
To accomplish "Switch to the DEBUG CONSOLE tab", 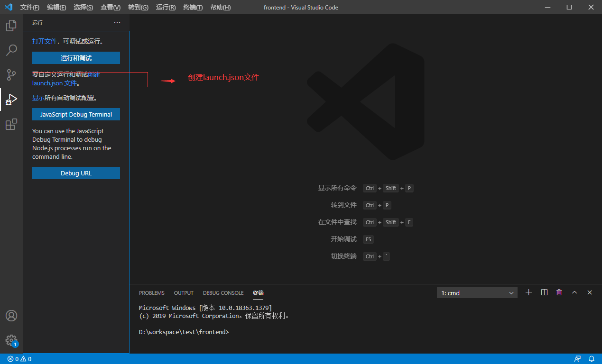I will [x=223, y=293].
